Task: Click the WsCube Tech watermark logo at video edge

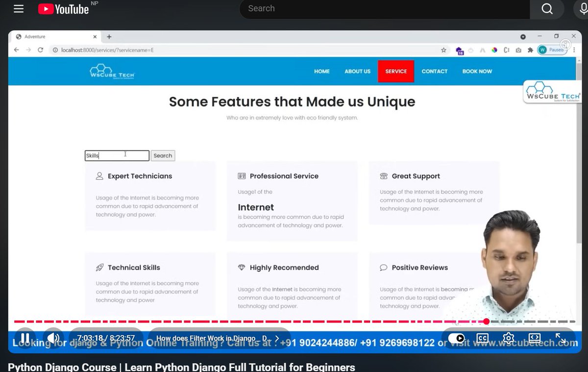Action: click(x=552, y=92)
